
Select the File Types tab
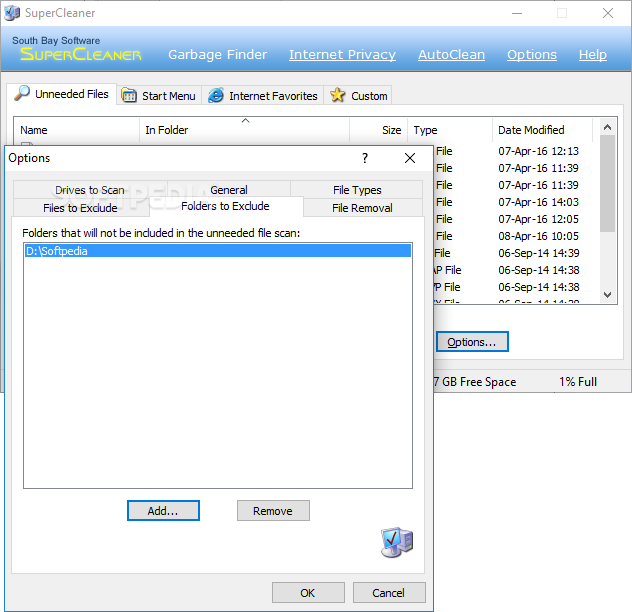[357, 190]
